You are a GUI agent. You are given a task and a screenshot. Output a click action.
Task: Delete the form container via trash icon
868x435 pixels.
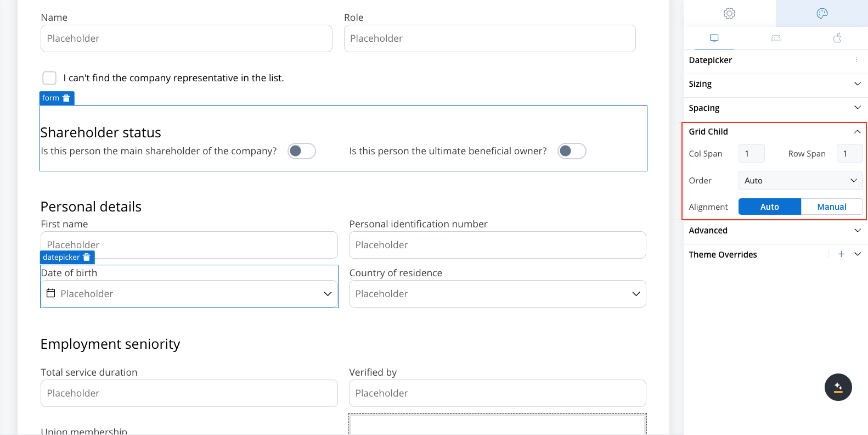[66, 98]
